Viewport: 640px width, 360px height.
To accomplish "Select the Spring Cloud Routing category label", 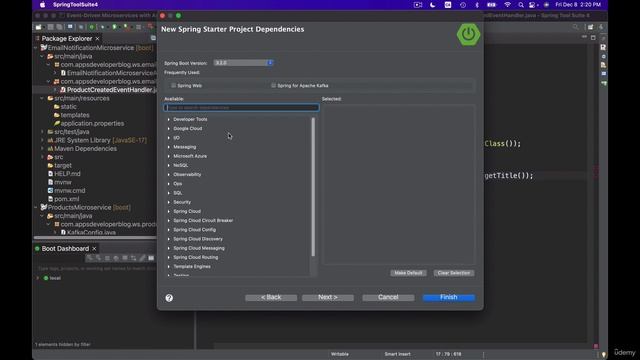I will click(196, 258).
